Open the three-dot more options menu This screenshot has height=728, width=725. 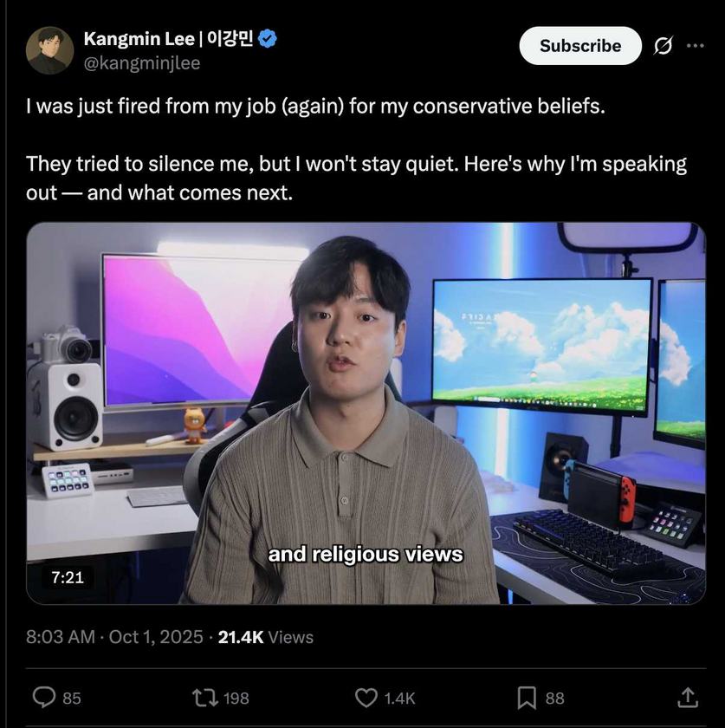click(x=695, y=46)
